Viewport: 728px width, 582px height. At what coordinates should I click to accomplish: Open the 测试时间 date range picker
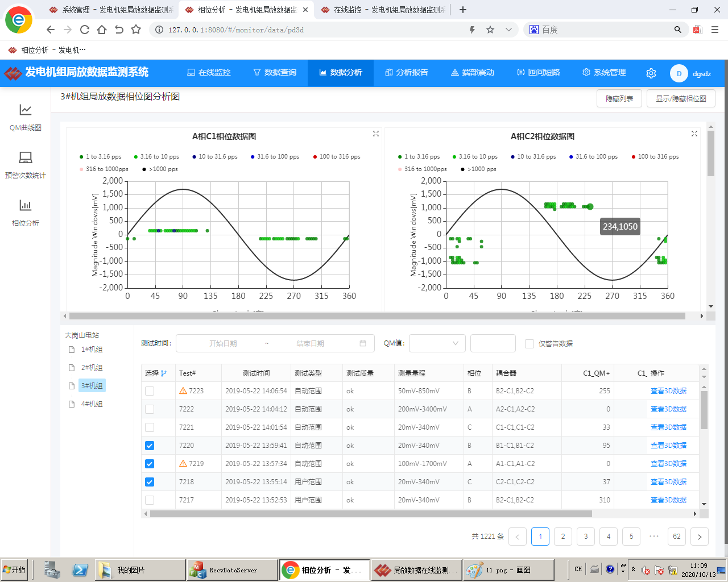coord(275,343)
